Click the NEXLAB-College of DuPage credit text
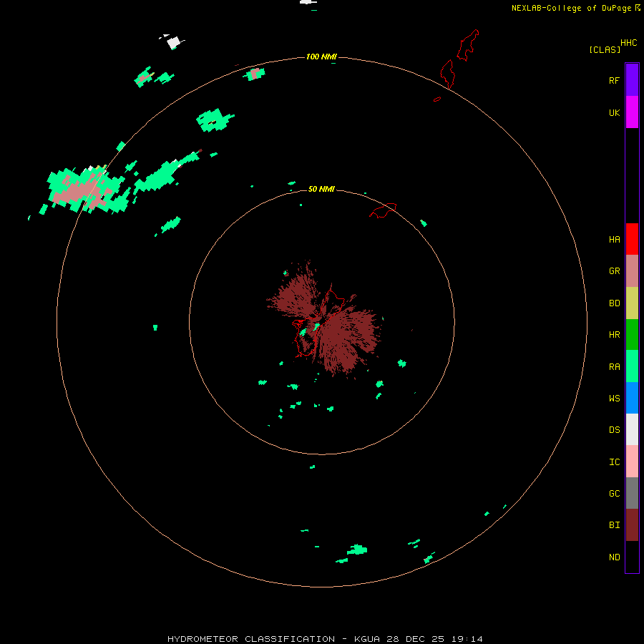Viewport: 644px width, 644px height. (571, 8)
